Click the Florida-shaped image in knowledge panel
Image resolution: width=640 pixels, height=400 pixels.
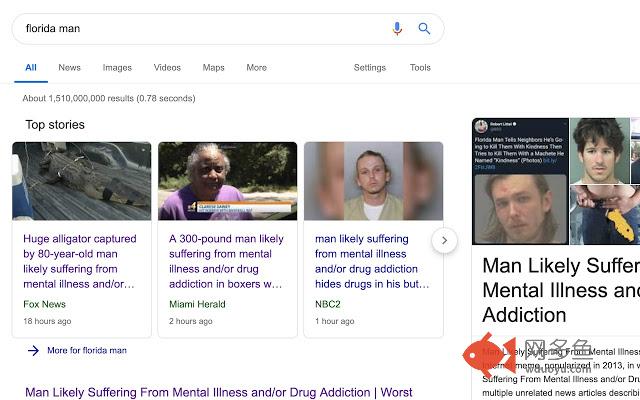coord(605,215)
